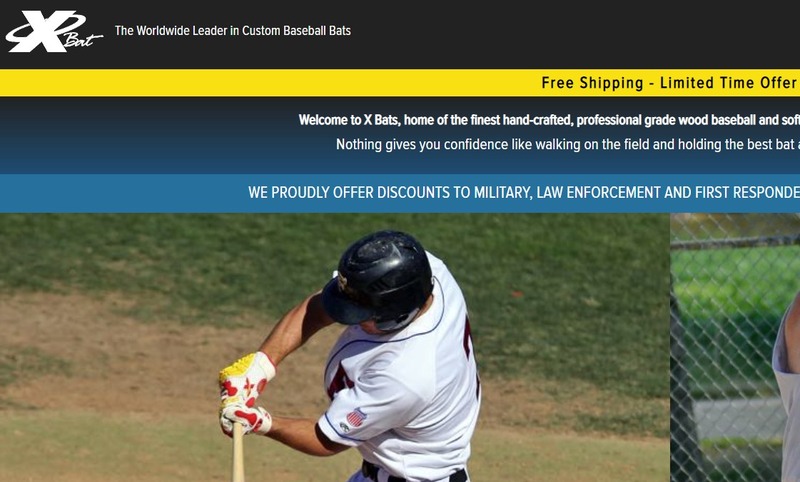Click the yellow Free Shipping banner

pos(400,83)
